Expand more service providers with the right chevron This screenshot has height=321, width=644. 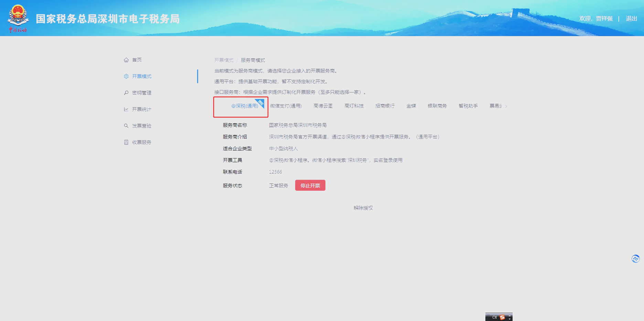tap(506, 106)
